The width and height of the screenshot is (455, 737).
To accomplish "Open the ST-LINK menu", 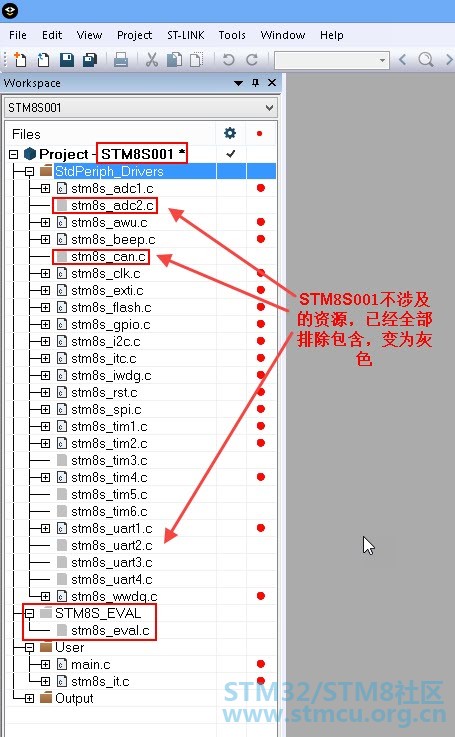I will pyautogui.click(x=186, y=35).
